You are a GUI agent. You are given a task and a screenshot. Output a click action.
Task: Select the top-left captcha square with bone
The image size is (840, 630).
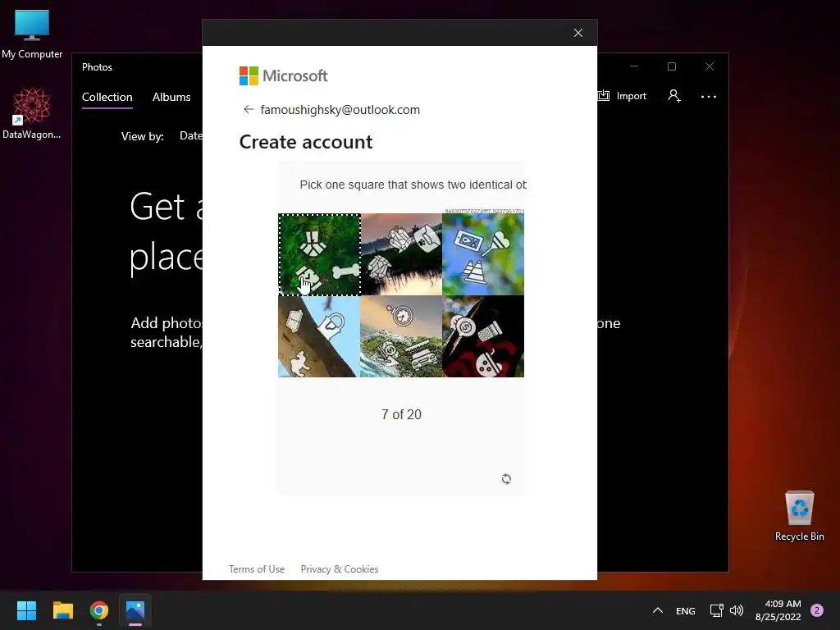click(x=319, y=254)
